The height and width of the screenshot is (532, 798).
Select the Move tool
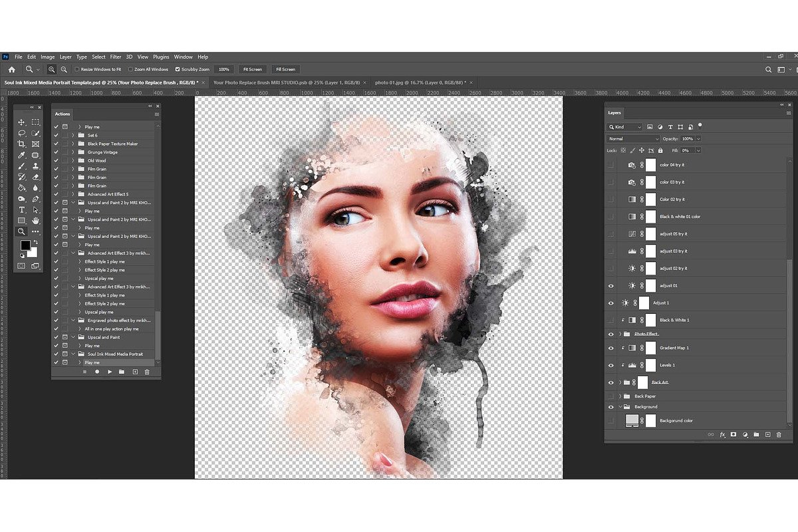[21, 122]
